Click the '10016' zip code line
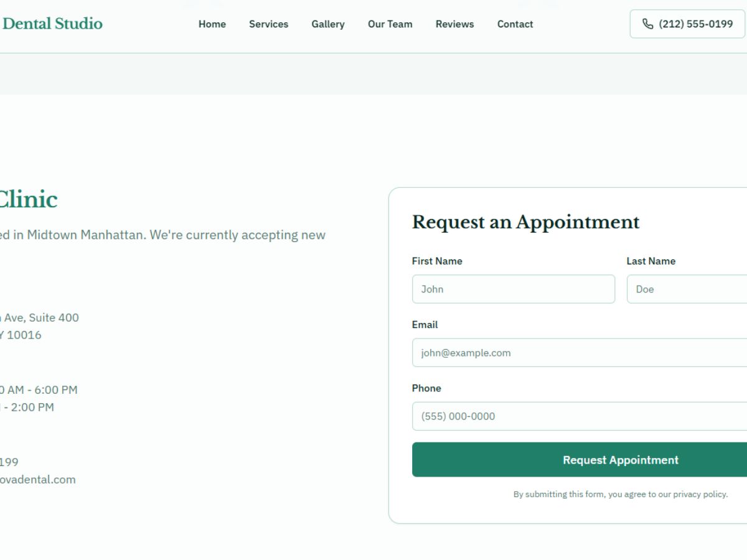The height and width of the screenshot is (560, 747). click(21, 335)
